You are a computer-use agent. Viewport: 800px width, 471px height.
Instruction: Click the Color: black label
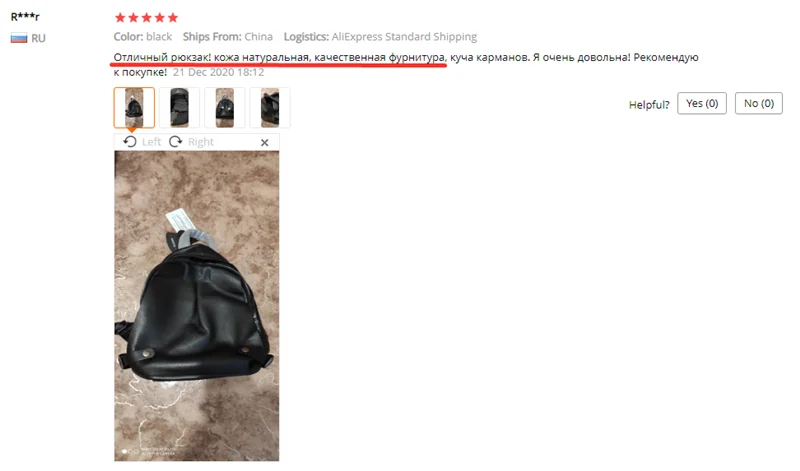142,37
